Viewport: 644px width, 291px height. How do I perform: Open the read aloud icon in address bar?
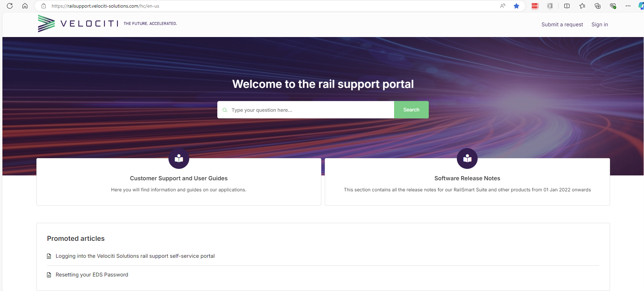pos(503,6)
